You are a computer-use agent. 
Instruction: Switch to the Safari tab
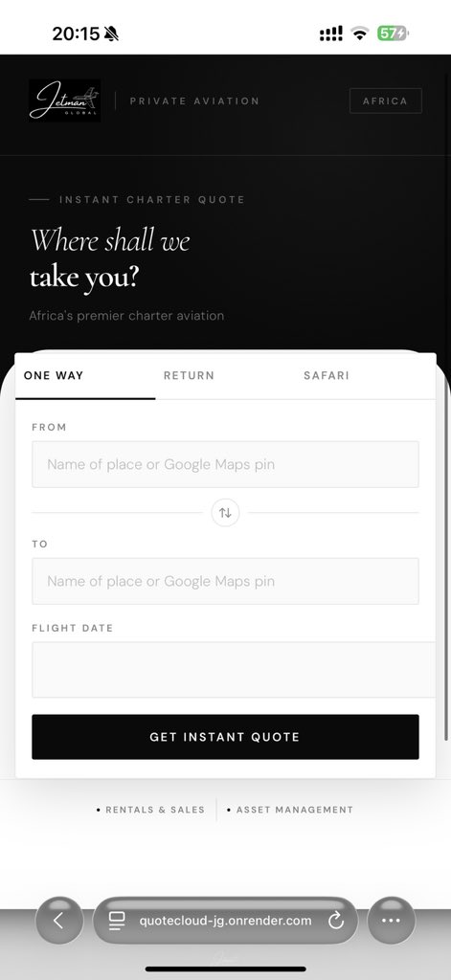tap(327, 375)
